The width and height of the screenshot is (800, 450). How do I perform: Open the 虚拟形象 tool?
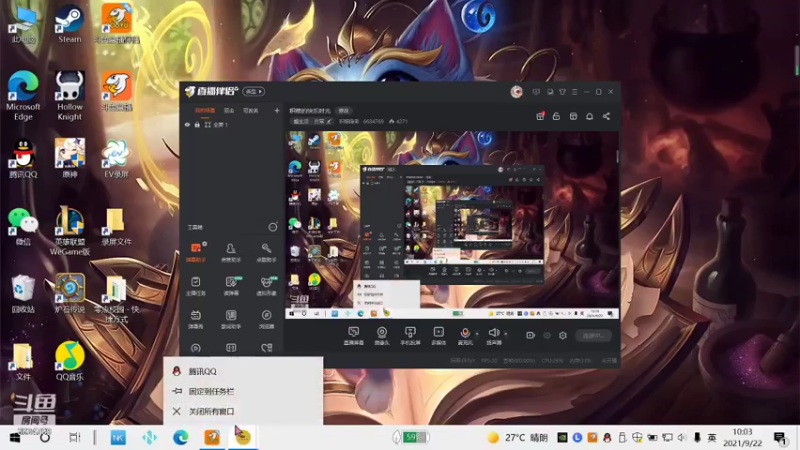[266, 286]
